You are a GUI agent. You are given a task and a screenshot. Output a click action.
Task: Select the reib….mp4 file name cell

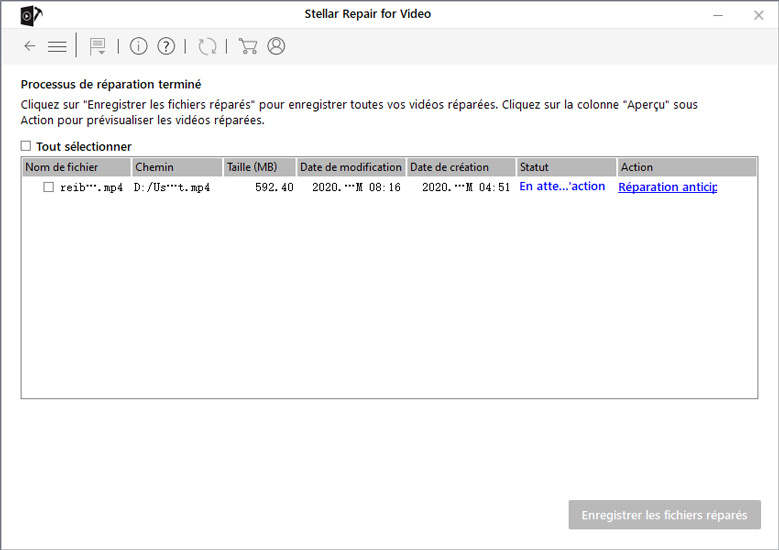(91, 187)
